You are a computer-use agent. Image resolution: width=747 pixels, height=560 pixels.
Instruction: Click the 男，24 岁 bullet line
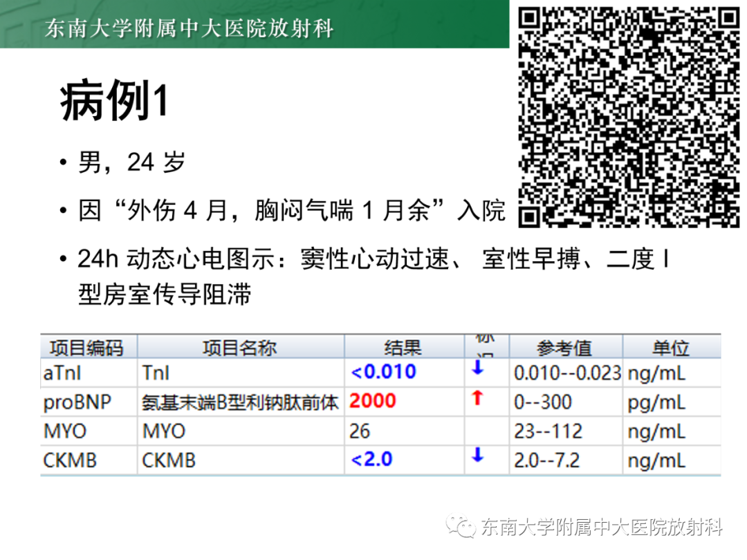[131, 162]
